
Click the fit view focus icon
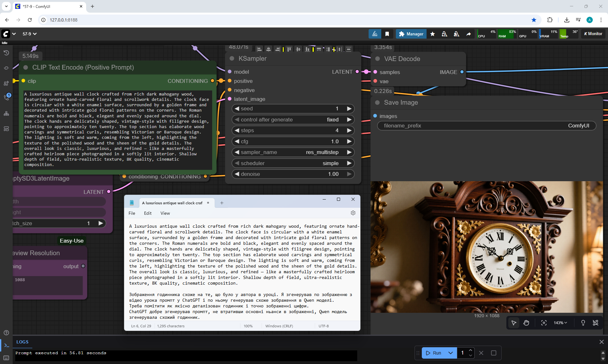pyautogui.click(x=544, y=323)
